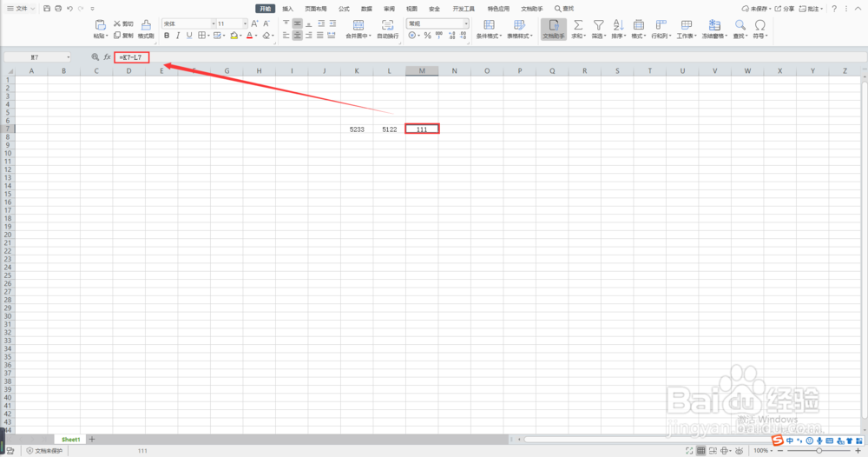This screenshot has width=868, height=457.
Task: Open the number format dropdown (常规)
Action: 466,23
